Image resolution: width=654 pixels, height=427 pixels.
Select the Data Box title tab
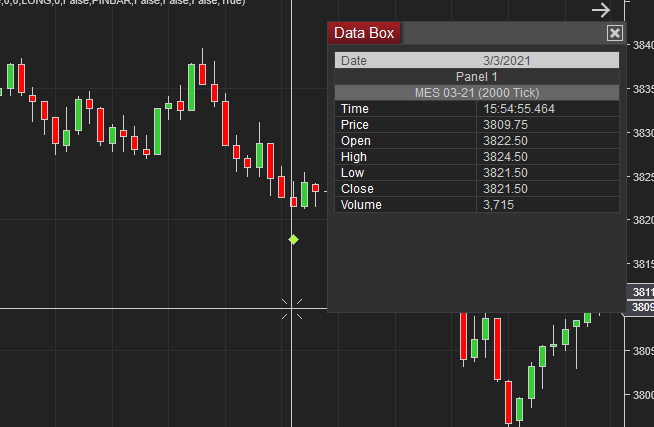[x=364, y=33]
